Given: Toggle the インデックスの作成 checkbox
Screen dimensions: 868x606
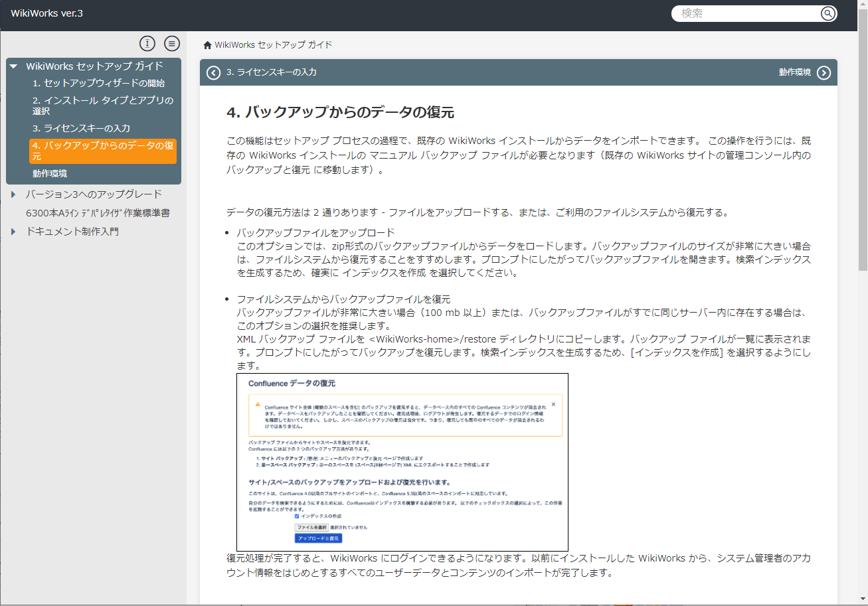Looking at the screenshot, I should click(x=298, y=516).
